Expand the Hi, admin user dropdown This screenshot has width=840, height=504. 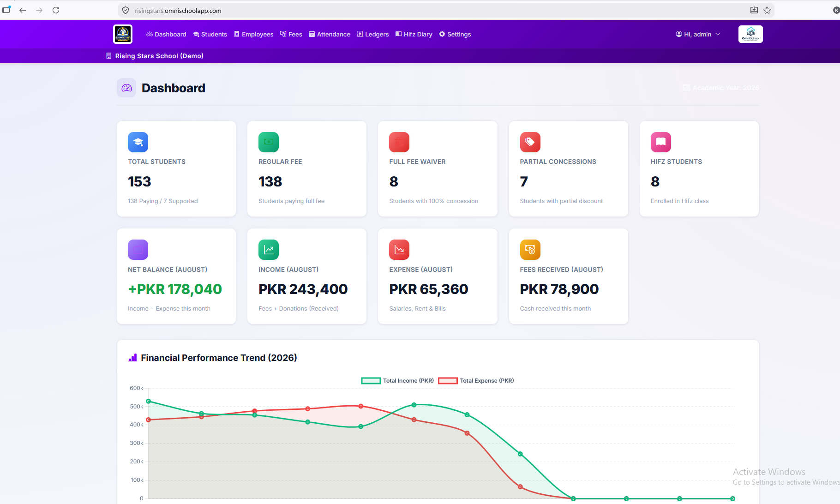click(x=698, y=34)
